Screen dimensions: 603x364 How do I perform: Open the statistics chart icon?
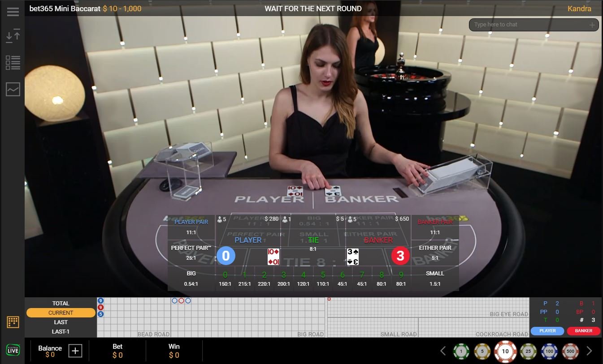pyautogui.click(x=13, y=90)
